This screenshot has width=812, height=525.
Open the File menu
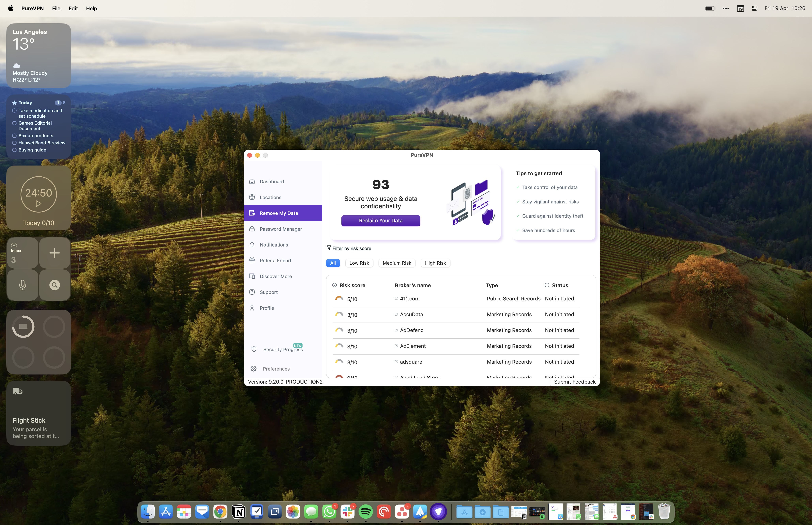pyautogui.click(x=56, y=8)
